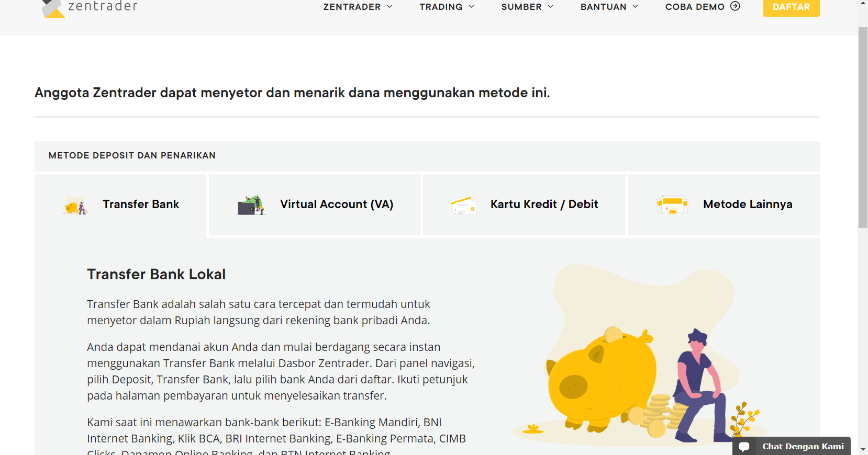
Task: Click the payment icon in Metode Lainnya tab
Action: pyautogui.click(x=672, y=205)
